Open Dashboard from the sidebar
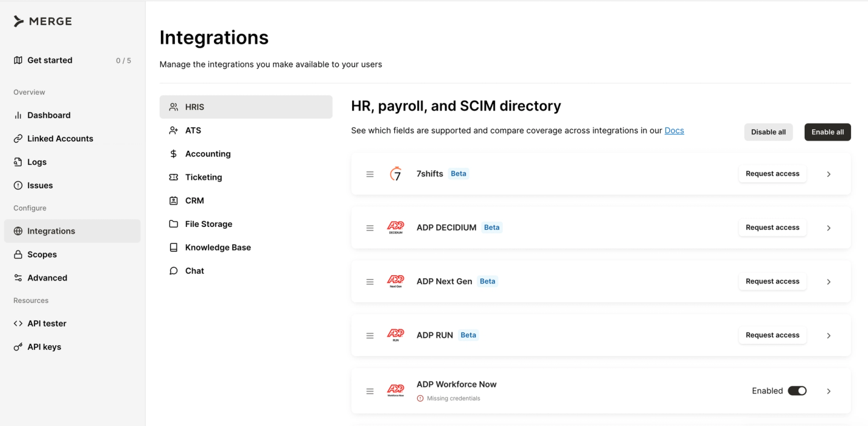 72,115
